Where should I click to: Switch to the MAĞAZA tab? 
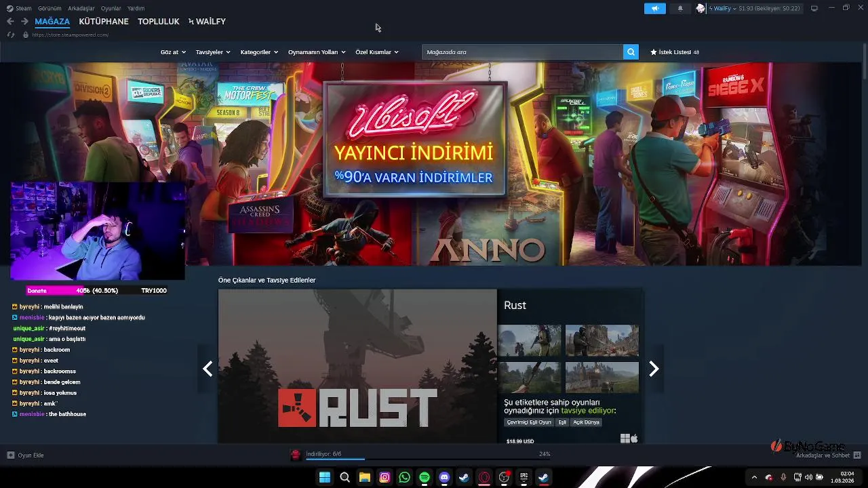pos(52,22)
